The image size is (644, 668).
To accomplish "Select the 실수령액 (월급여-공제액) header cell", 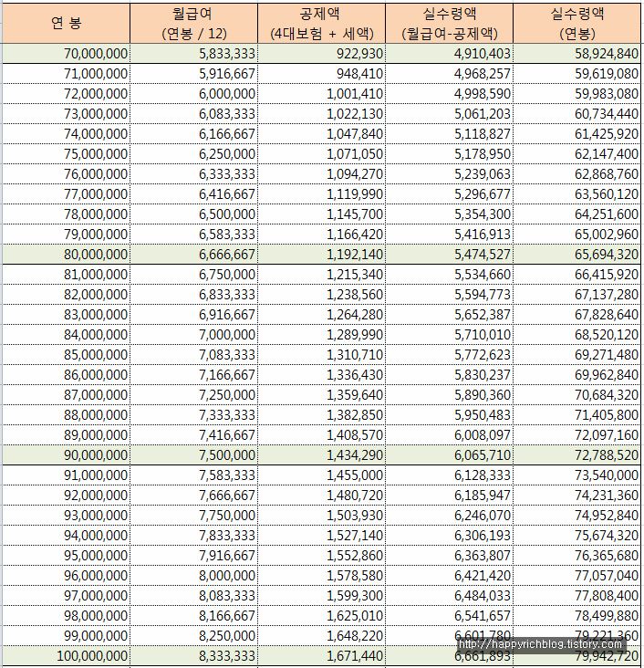I will coord(450,23).
